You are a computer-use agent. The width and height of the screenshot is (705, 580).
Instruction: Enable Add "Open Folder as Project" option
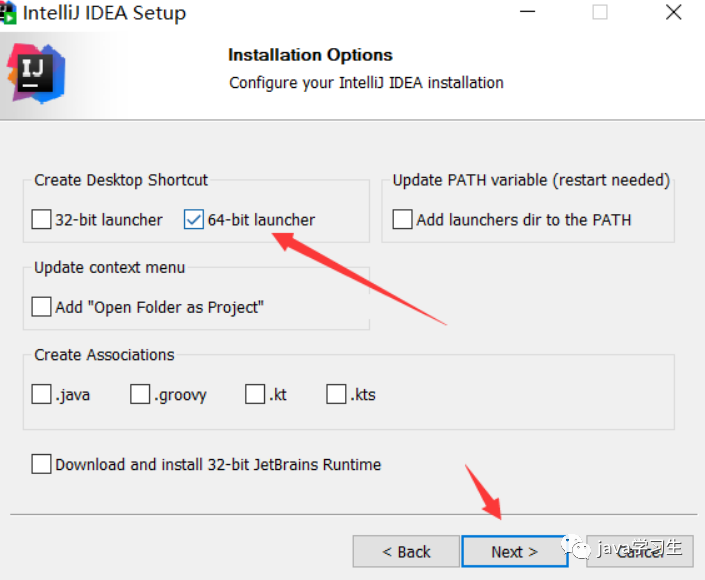point(41,307)
